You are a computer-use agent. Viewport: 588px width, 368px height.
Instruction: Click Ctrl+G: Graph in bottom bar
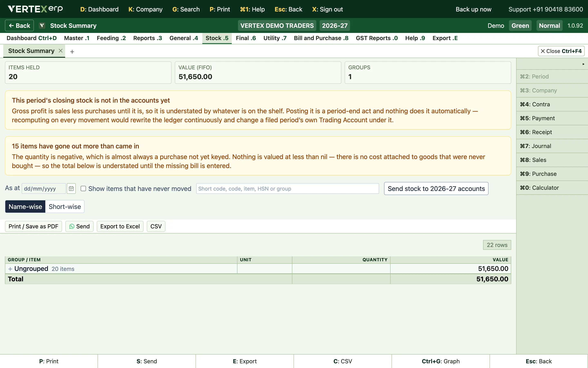point(441,361)
